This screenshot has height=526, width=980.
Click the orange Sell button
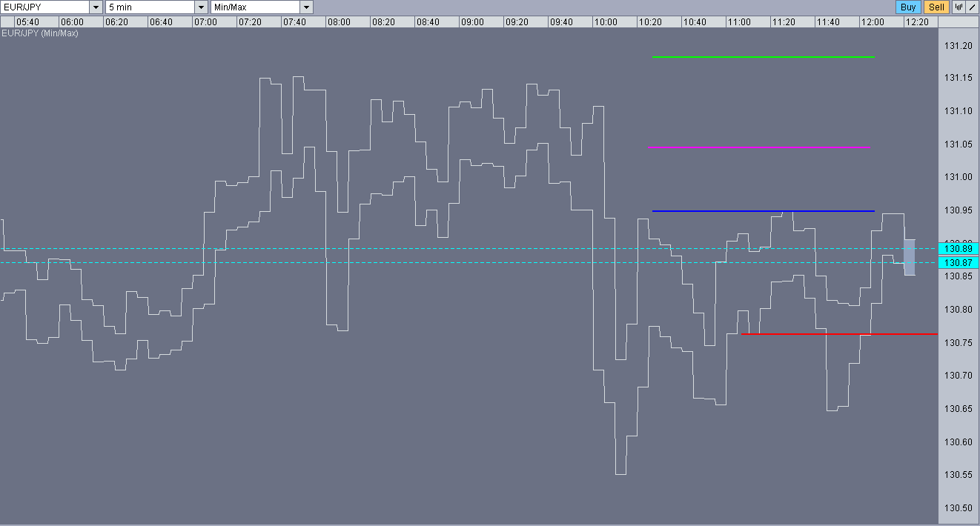point(936,7)
